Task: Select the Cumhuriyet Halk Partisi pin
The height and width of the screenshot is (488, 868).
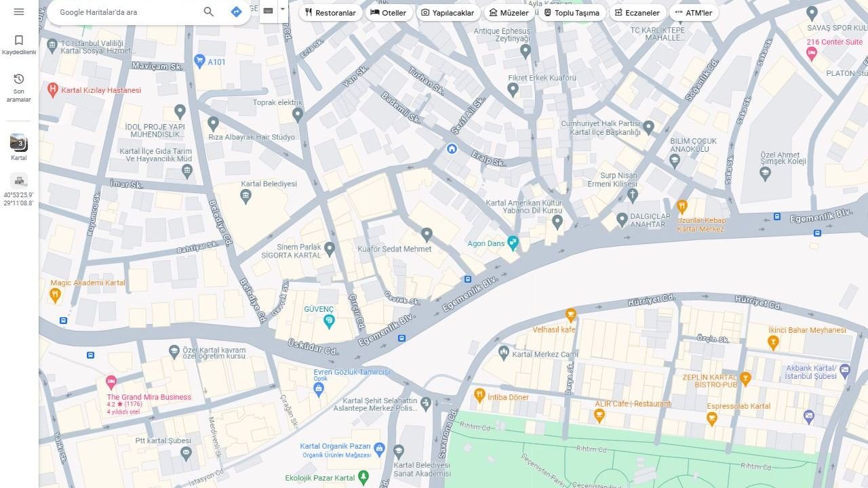Action: click(649, 126)
